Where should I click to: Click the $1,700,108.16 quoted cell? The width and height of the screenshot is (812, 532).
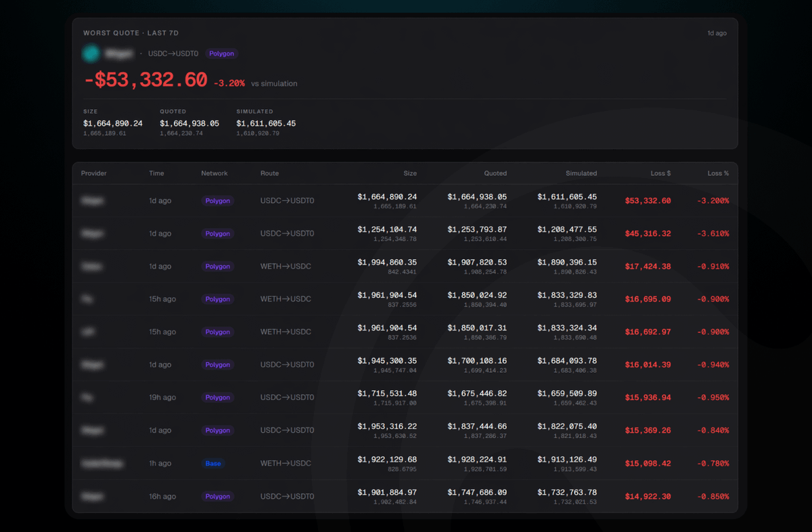pos(477,361)
